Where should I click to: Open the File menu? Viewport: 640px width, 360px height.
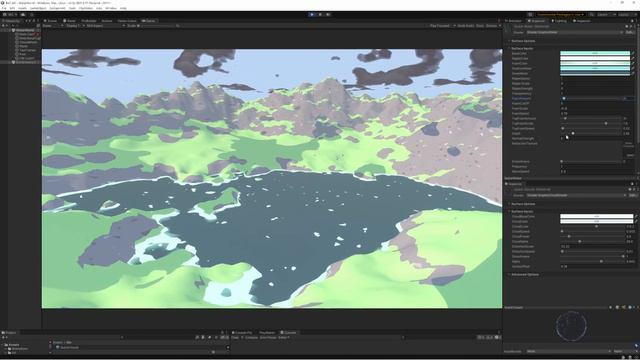point(4,8)
